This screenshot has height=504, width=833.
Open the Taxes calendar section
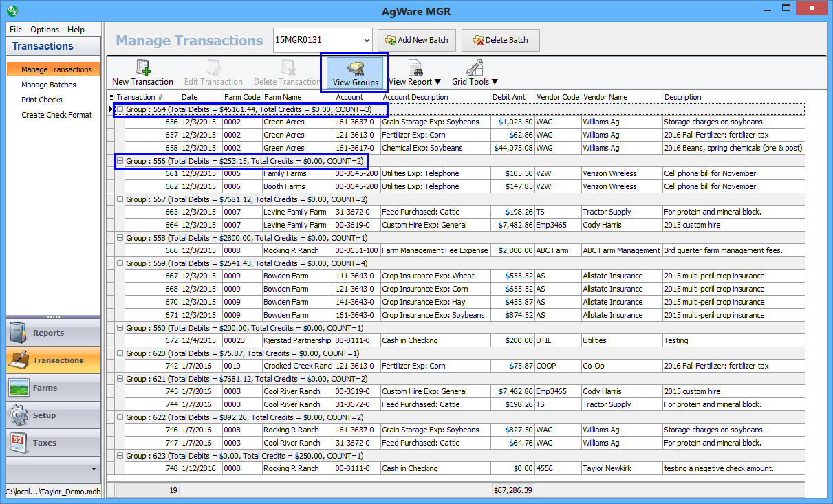tap(21, 443)
